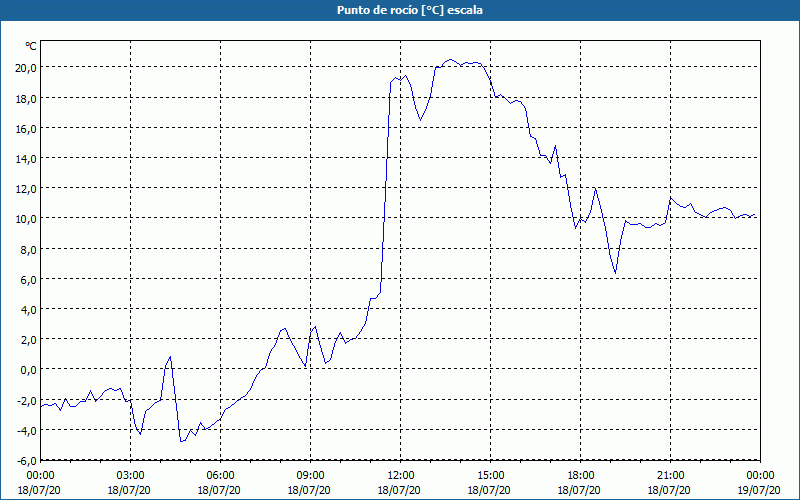Viewport: 800px width, 500px height.
Task: Select the -4,0 y-axis label
Action: tap(26, 431)
